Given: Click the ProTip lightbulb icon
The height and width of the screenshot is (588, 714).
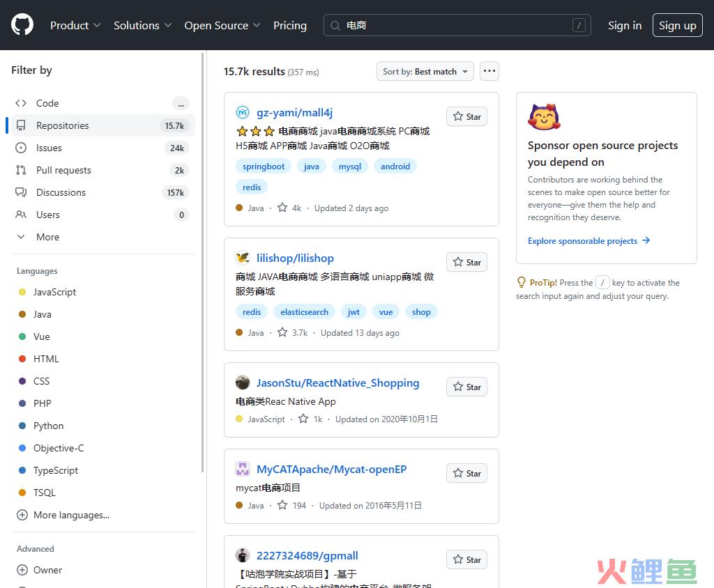Looking at the screenshot, I should point(522,283).
